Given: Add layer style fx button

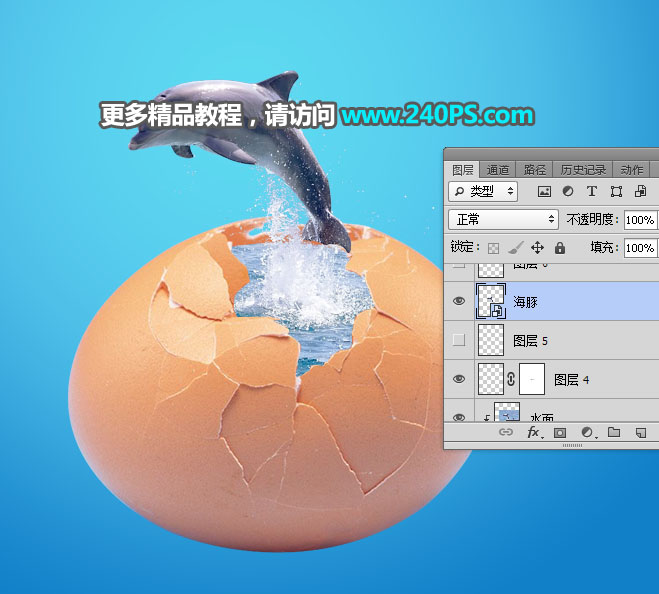Looking at the screenshot, I should click(x=534, y=432).
